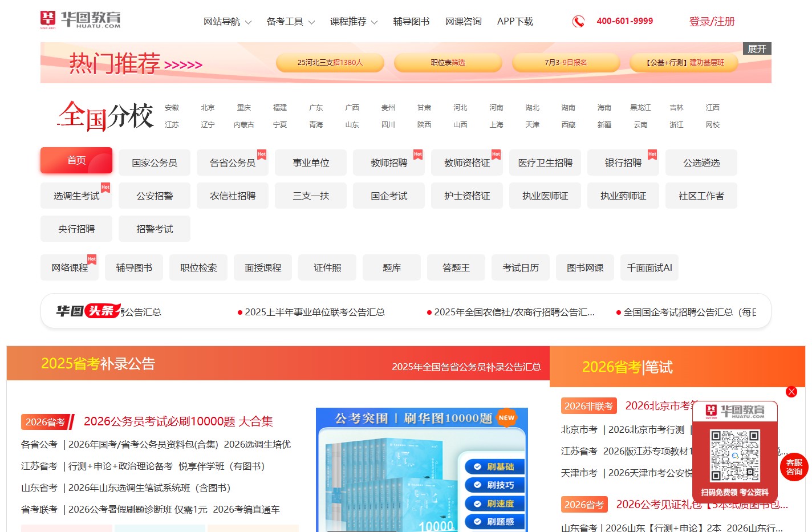Image resolution: width=812 pixels, height=532 pixels.
Task: Open the 三支一扶 category
Action: (311, 196)
